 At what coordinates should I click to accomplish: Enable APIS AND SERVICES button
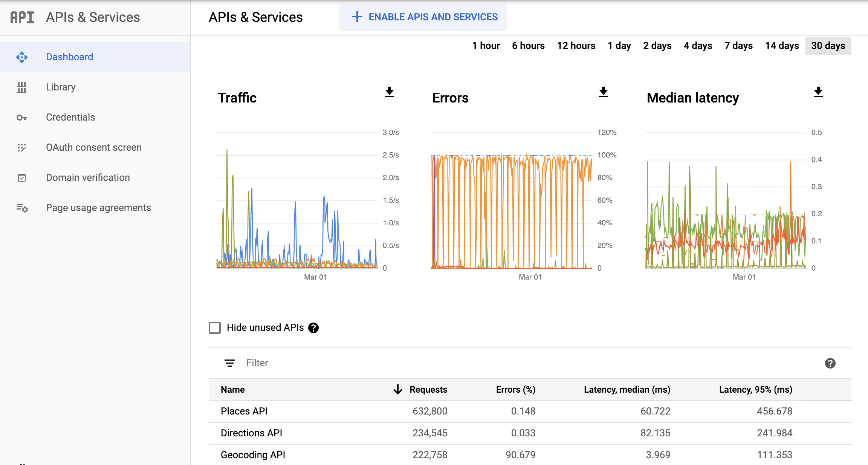coord(423,17)
